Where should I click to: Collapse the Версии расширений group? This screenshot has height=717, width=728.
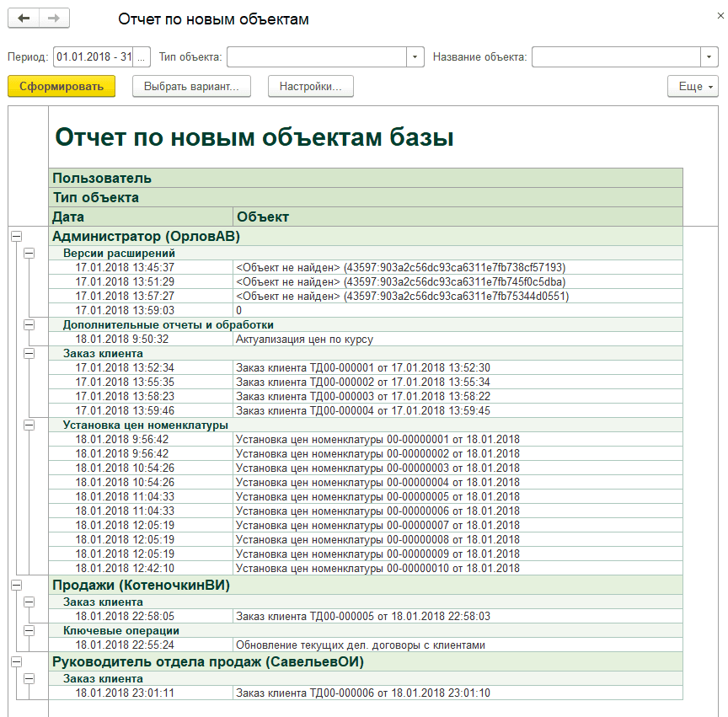tap(29, 253)
